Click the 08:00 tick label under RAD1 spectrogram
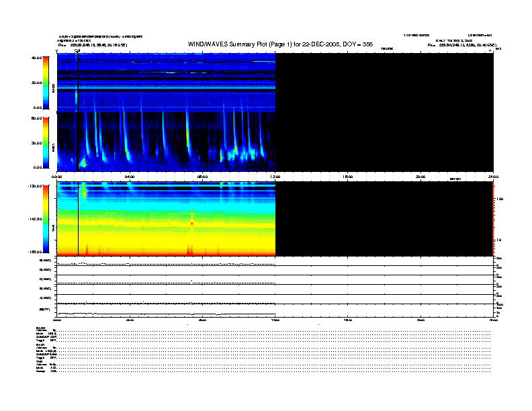The width and height of the screenshot is (532, 411). [x=202, y=177]
